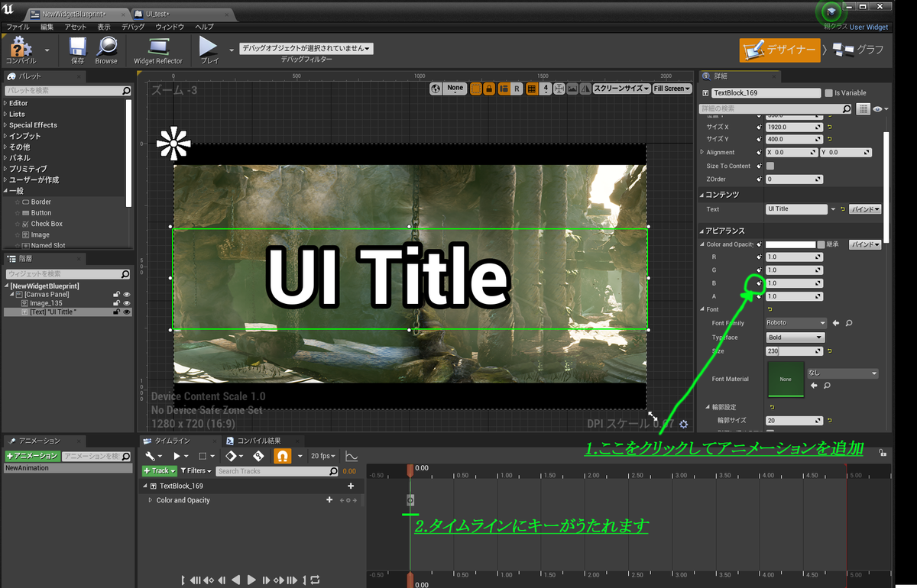Toggle the Size To Content checkbox
The height and width of the screenshot is (588, 917).
click(x=770, y=166)
